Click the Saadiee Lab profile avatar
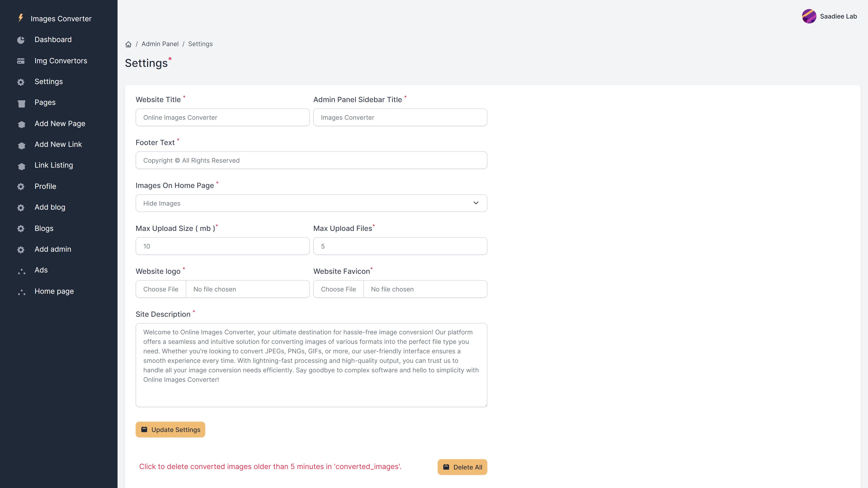Screen dimensions: 868x488 (x=809, y=16)
